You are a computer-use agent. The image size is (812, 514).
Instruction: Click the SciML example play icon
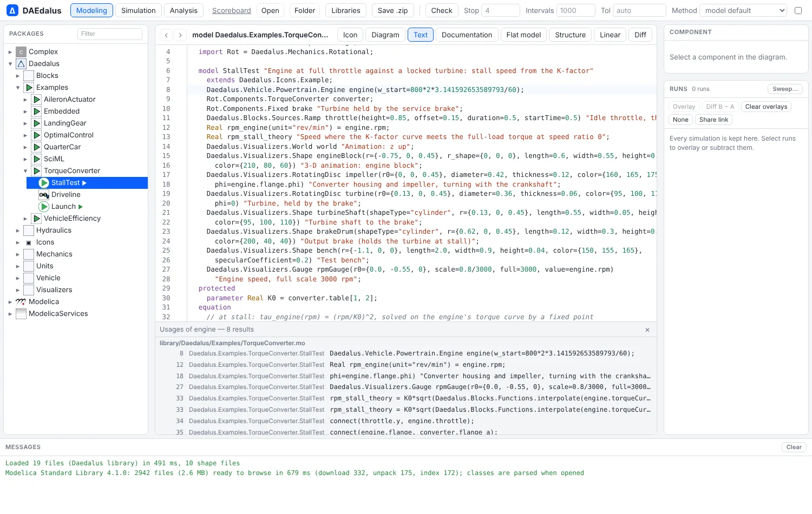[x=36, y=159]
